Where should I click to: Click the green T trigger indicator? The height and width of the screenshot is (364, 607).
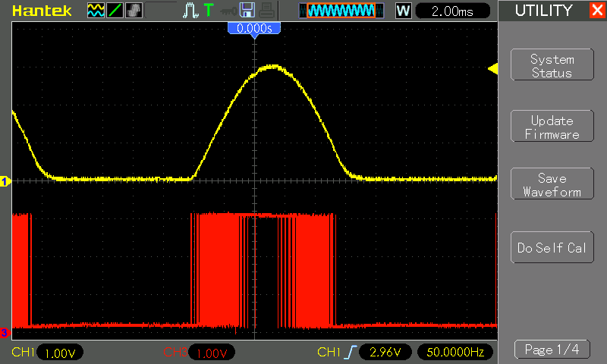coord(208,11)
